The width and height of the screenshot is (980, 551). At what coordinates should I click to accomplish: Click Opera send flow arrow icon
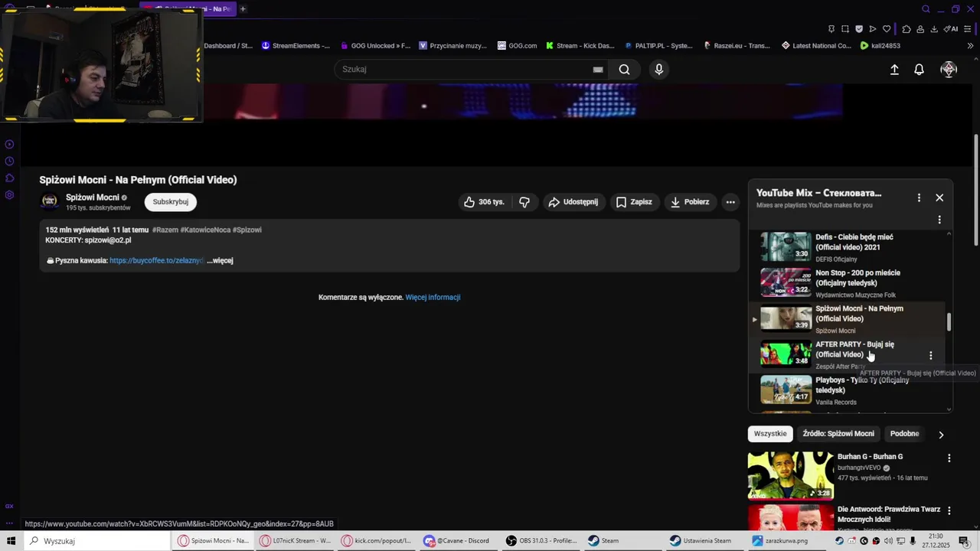pyautogui.click(x=873, y=29)
